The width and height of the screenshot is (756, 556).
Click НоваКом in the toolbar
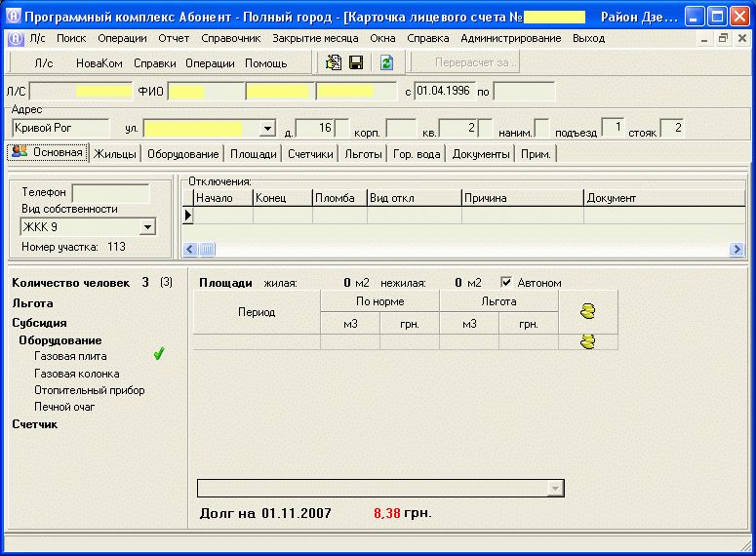tap(99, 63)
